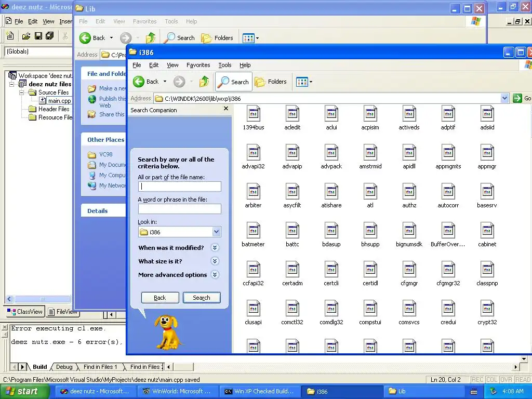Viewport: 532px width, 399px height.
Task: Select the cabinet library file
Action: coord(487,235)
